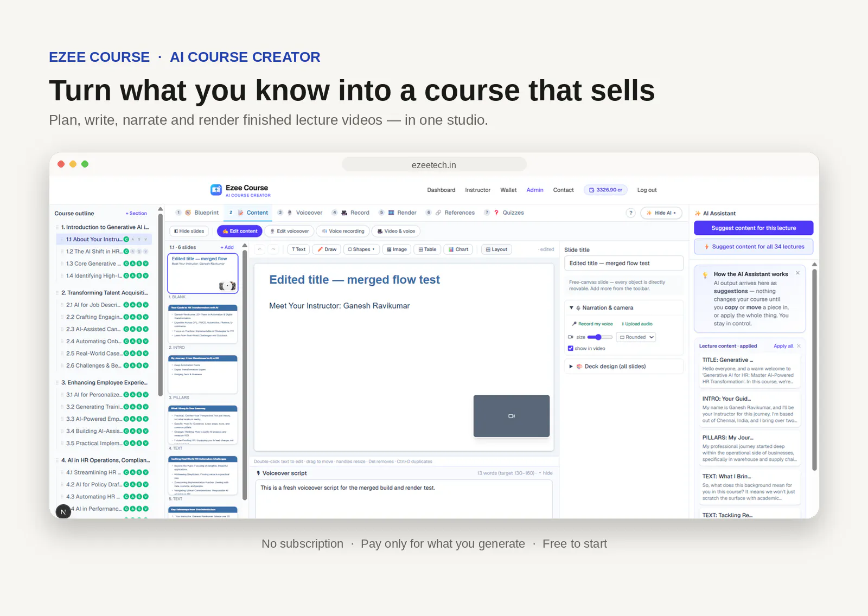Switch to the Blueprint tab
This screenshot has height=616, width=868.
click(x=197, y=213)
